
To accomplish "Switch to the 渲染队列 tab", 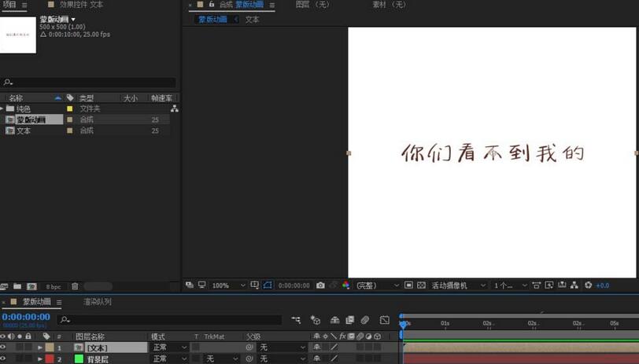I will click(x=98, y=302).
